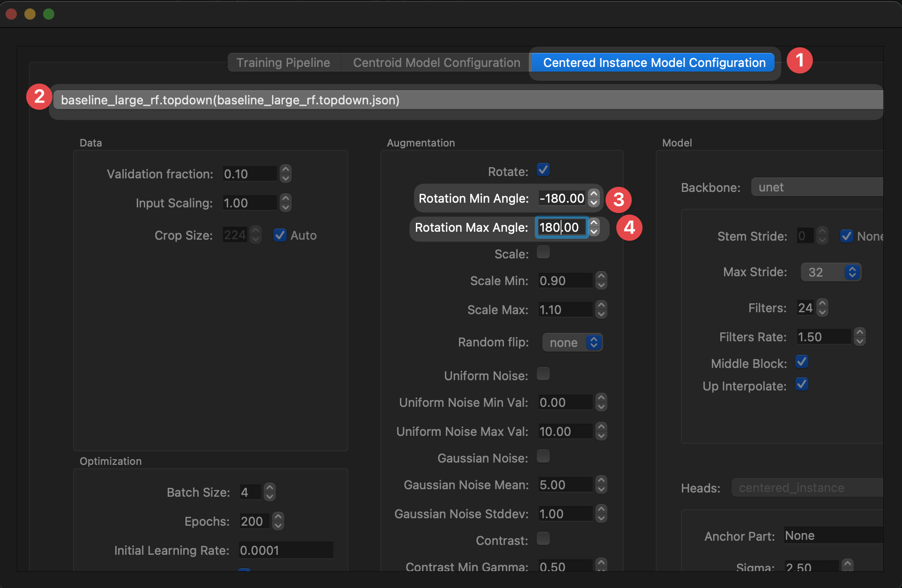The width and height of the screenshot is (902, 588).
Task: Open baseline_large_rf.topdown profile dropdown
Action: [x=468, y=100]
